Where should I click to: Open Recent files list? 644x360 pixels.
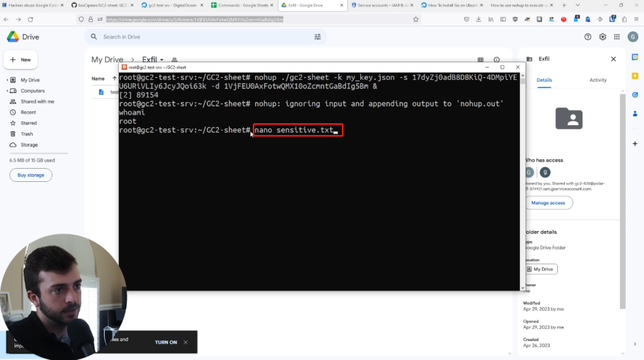coord(28,112)
